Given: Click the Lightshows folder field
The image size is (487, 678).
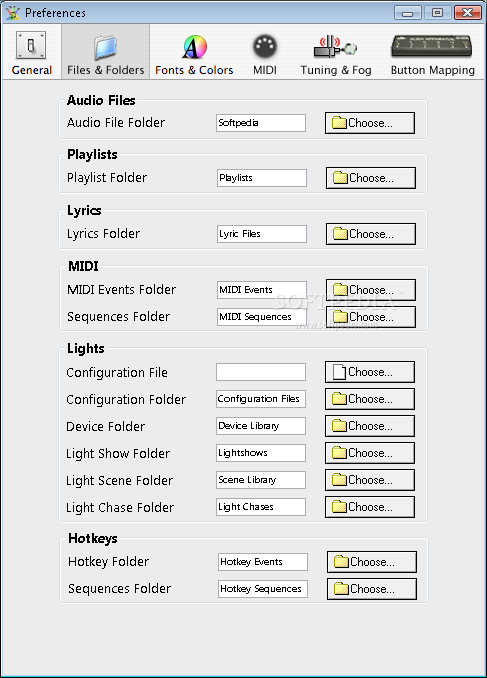Looking at the screenshot, I should pos(261,453).
